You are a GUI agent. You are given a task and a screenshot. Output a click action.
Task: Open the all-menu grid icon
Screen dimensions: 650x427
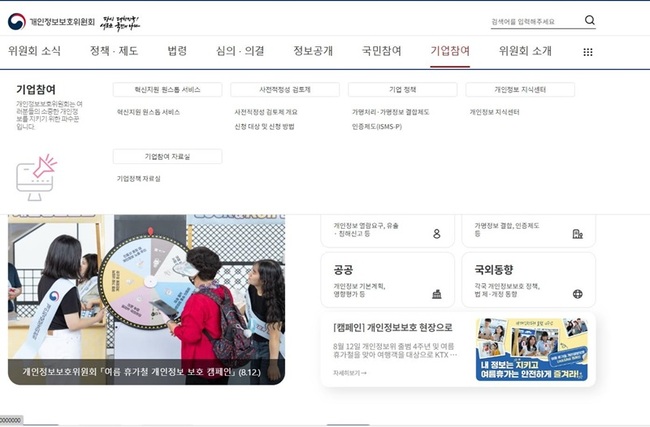587,52
